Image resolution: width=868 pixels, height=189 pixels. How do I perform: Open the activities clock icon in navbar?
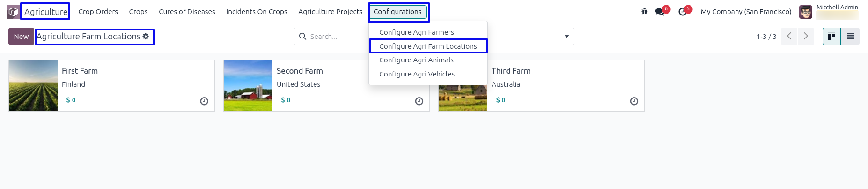tap(683, 12)
